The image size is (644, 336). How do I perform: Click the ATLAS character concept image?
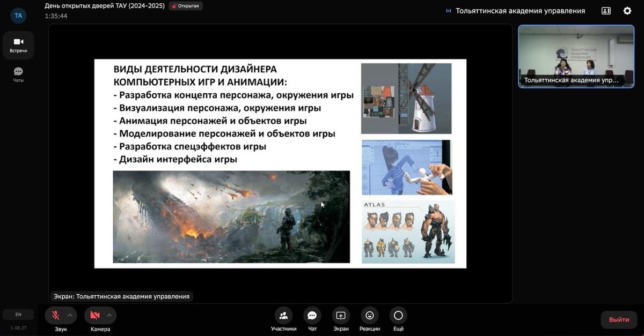coord(408,232)
